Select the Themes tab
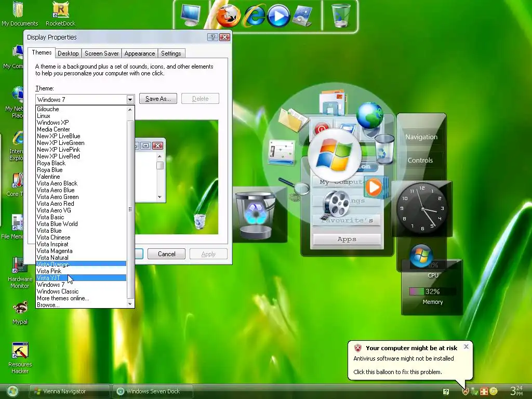This screenshot has width=532, height=399. (42, 52)
